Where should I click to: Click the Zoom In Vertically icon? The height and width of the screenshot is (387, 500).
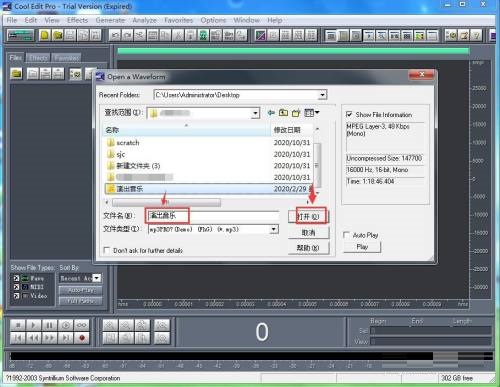pos(162,325)
